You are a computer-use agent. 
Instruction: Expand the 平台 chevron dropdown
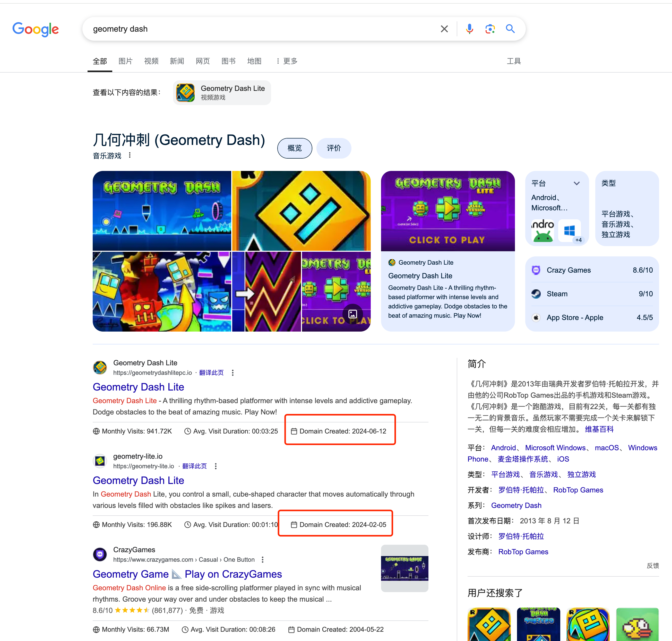coord(577,184)
